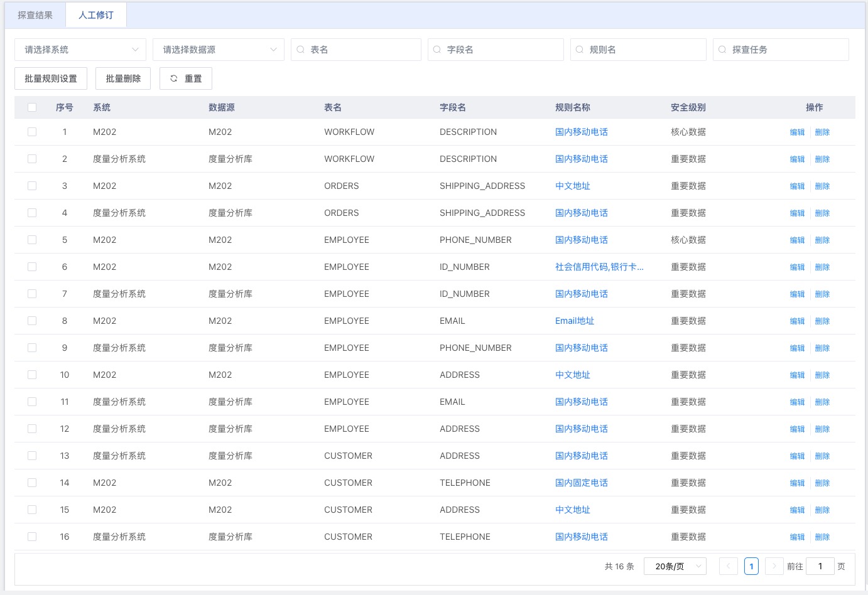Click the magnifier icon in 规则名 field
This screenshot has width=868, height=595.
pos(580,50)
